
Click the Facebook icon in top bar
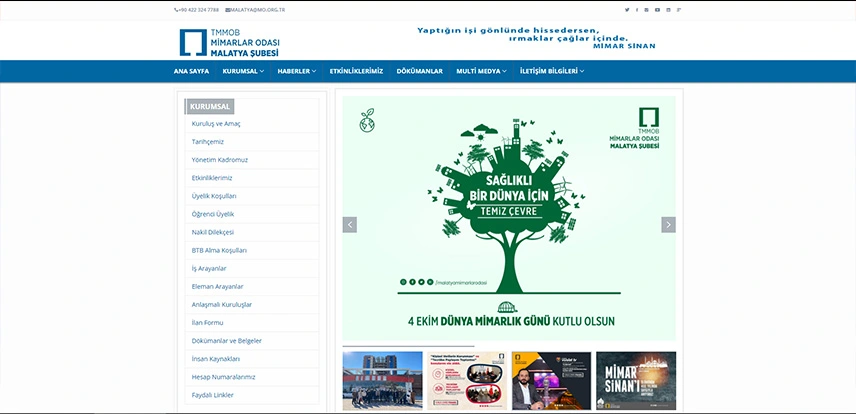coord(636,9)
